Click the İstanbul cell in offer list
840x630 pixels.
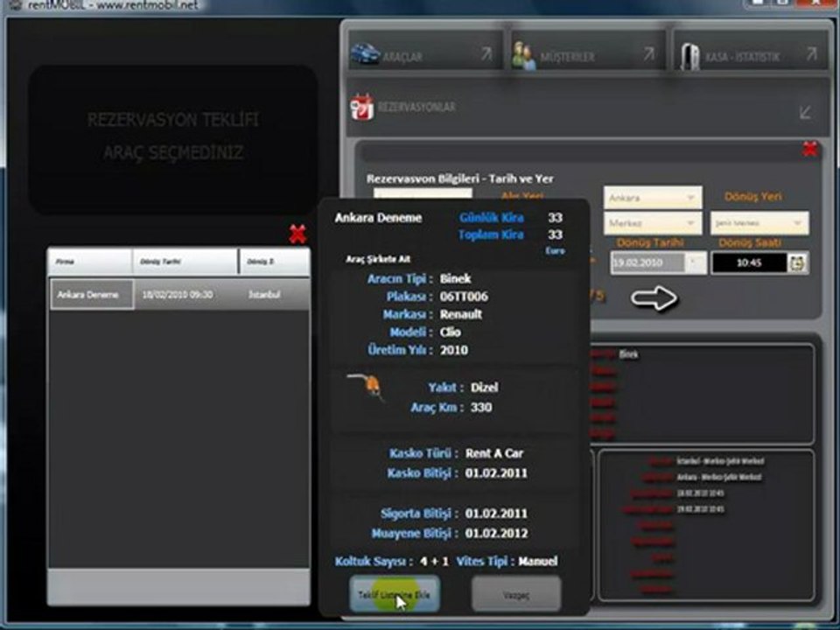(x=264, y=295)
